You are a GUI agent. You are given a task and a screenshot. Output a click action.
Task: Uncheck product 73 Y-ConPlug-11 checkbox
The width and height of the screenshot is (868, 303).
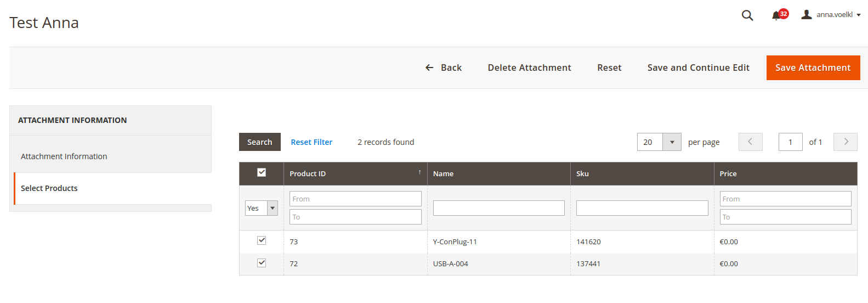coord(262,240)
